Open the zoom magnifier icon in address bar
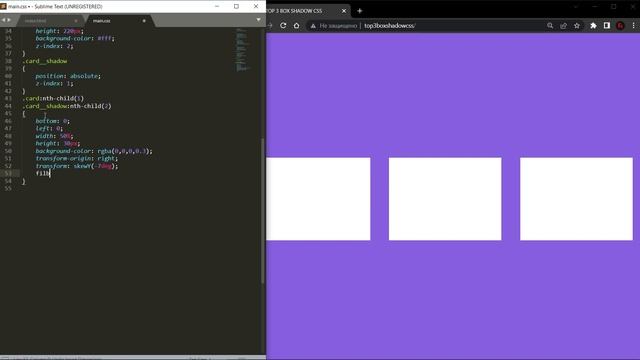This screenshot has height=360, width=640. (x=550, y=25)
